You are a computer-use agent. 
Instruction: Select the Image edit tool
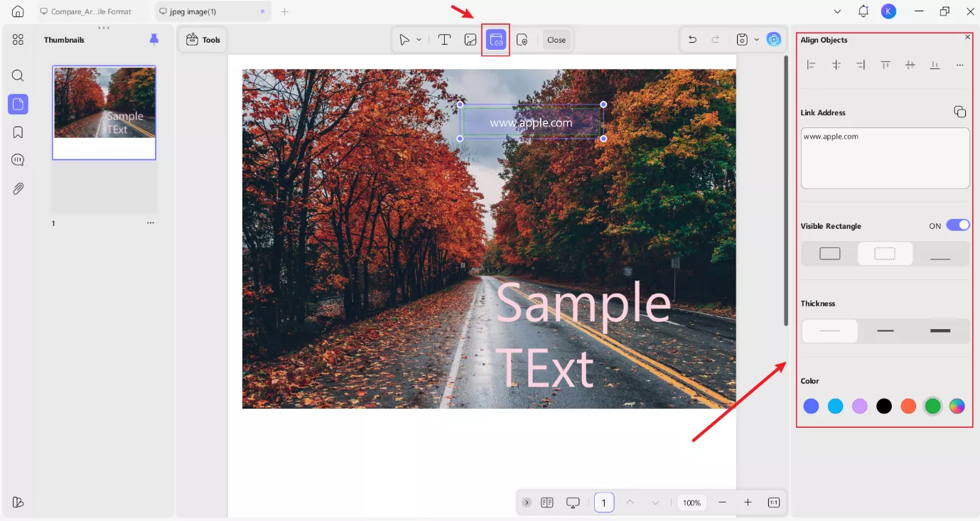tap(470, 40)
